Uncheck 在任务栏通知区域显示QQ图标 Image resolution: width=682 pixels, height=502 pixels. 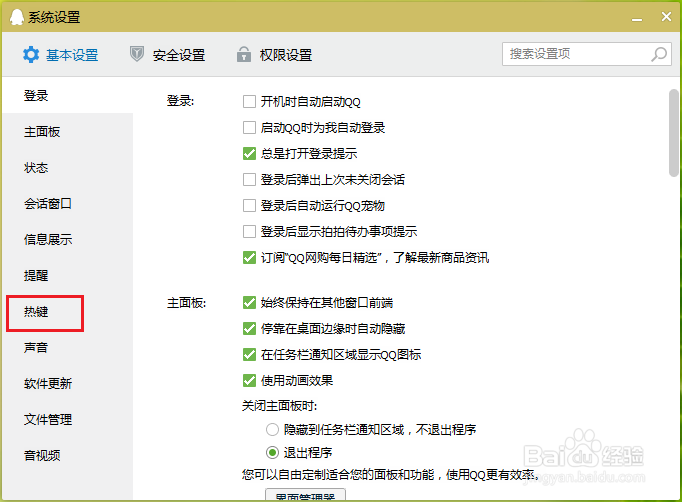point(249,355)
